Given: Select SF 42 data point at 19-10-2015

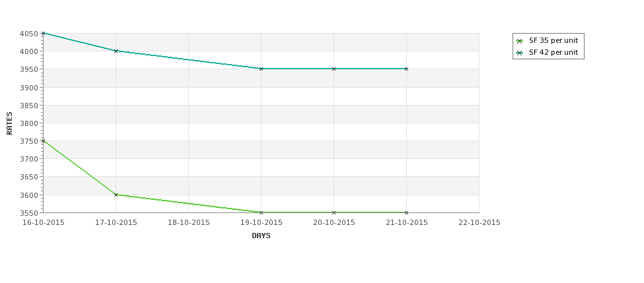Looking at the screenshot, I should [261, 69].
